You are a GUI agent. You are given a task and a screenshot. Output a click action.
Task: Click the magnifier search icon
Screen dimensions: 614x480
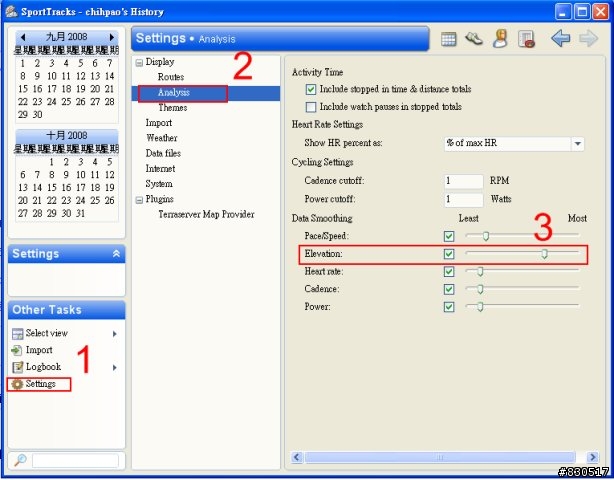pos(20,460)
